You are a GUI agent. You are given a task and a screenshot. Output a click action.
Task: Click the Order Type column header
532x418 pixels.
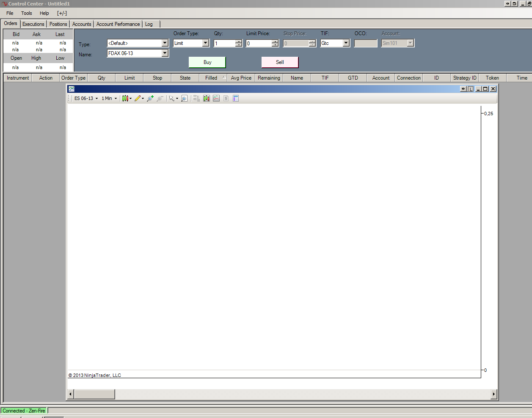74,78
